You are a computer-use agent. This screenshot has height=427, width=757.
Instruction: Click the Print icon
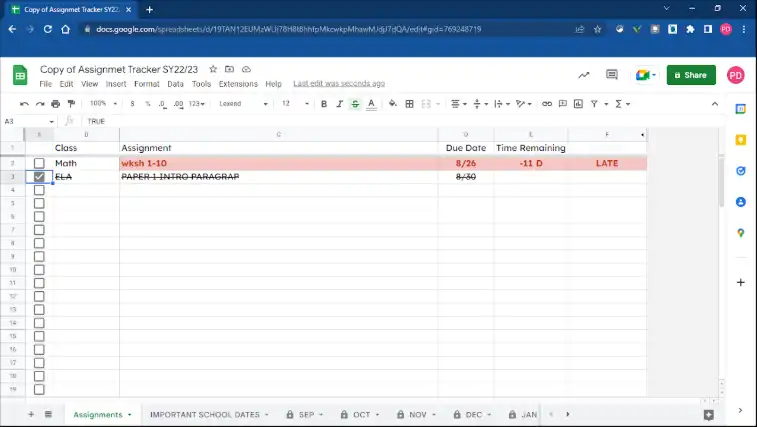(56, 104)
